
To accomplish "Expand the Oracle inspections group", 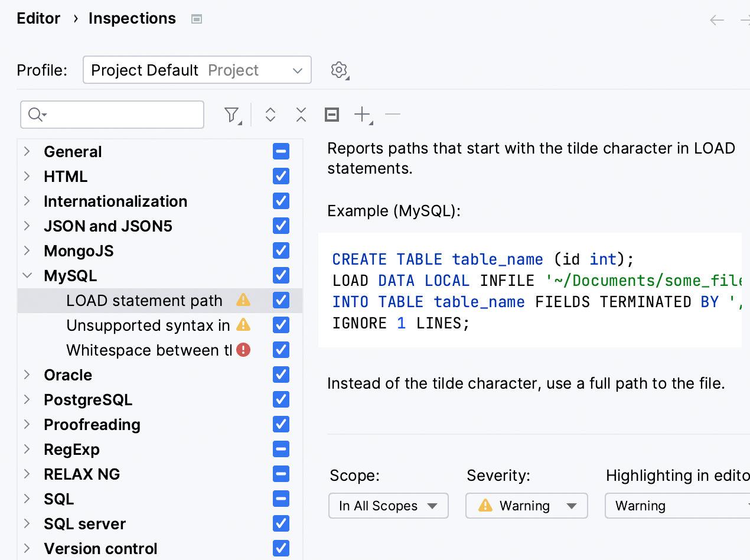I will click(x=27, y=375).
